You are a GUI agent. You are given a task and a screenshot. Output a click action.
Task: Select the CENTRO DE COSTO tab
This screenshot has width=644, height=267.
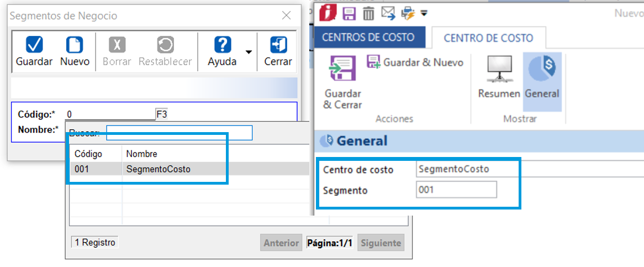click(x=488, y=38)
